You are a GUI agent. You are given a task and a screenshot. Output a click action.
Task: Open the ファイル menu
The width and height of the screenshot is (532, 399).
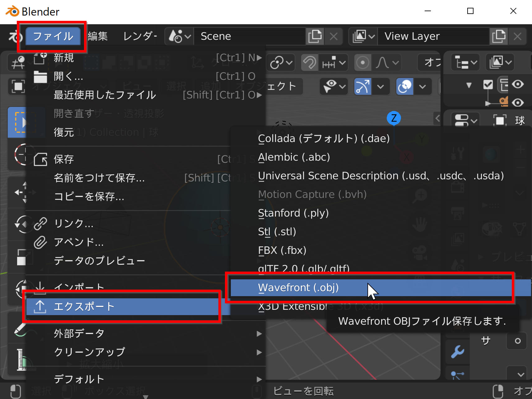point(53,36)
